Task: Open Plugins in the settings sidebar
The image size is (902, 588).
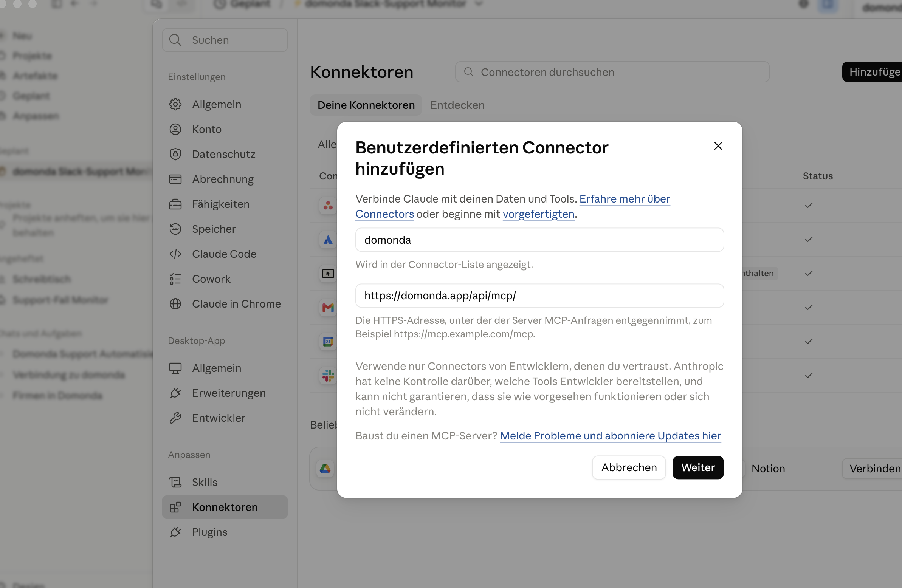Action: click(x=225, y=532)
